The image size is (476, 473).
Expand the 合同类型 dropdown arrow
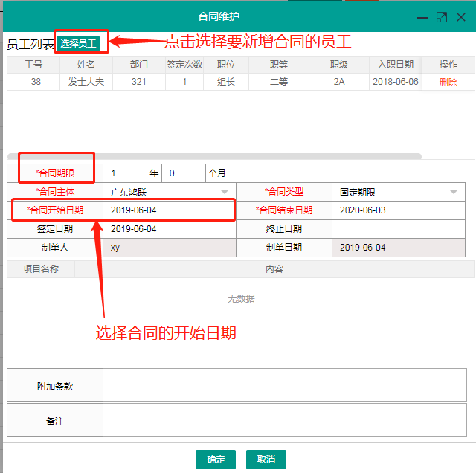coord(454,192)
